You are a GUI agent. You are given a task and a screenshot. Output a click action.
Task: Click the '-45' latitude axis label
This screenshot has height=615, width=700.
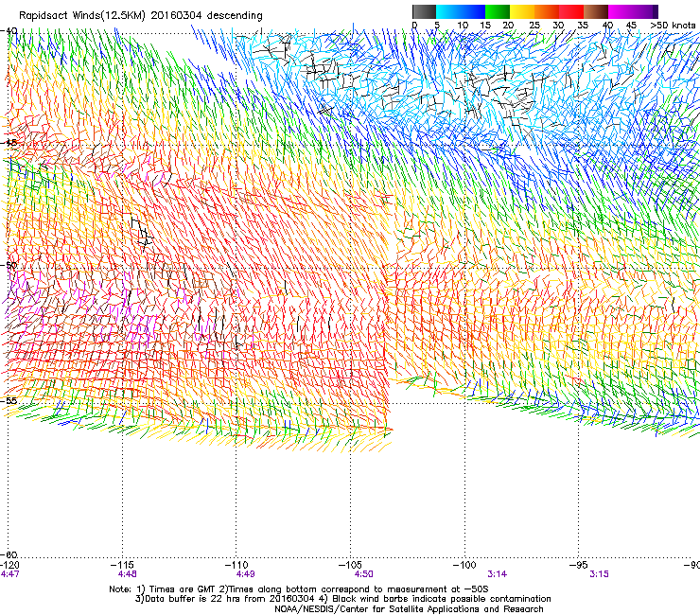(9, 143)
